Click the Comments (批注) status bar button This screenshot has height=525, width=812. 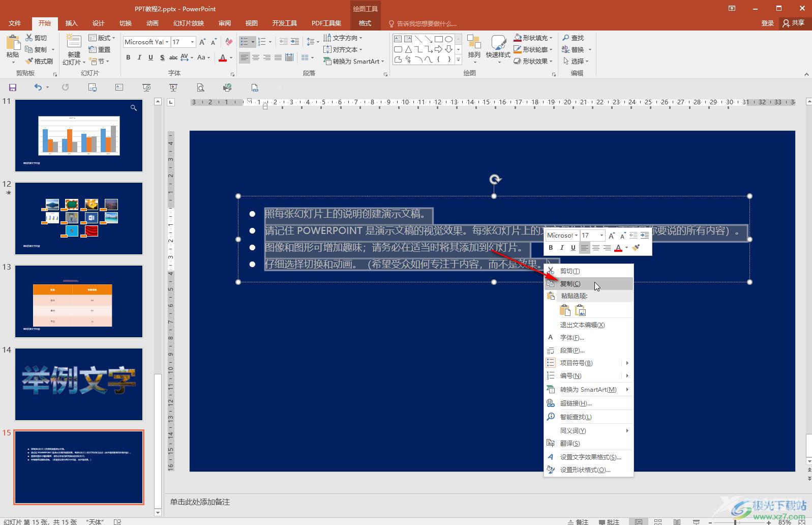click(609, 521)
